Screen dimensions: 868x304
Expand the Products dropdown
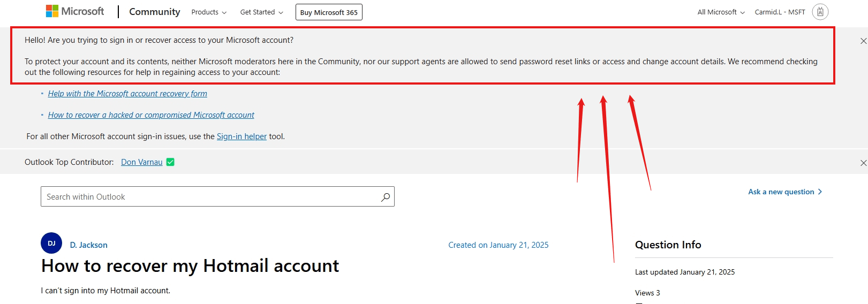tap(209, 12)
